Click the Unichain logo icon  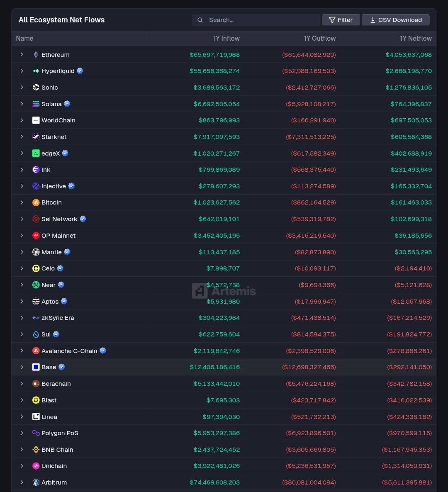(36, 466)
